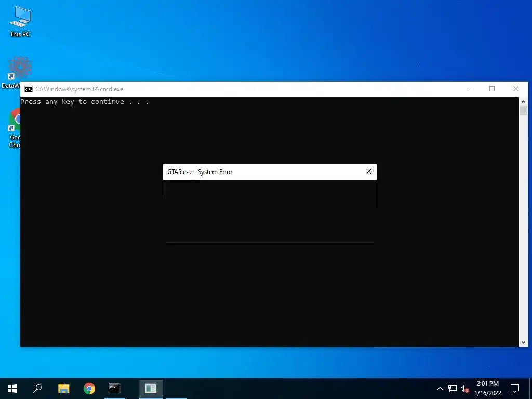Close the cmd.exe window

coord(516,89)
